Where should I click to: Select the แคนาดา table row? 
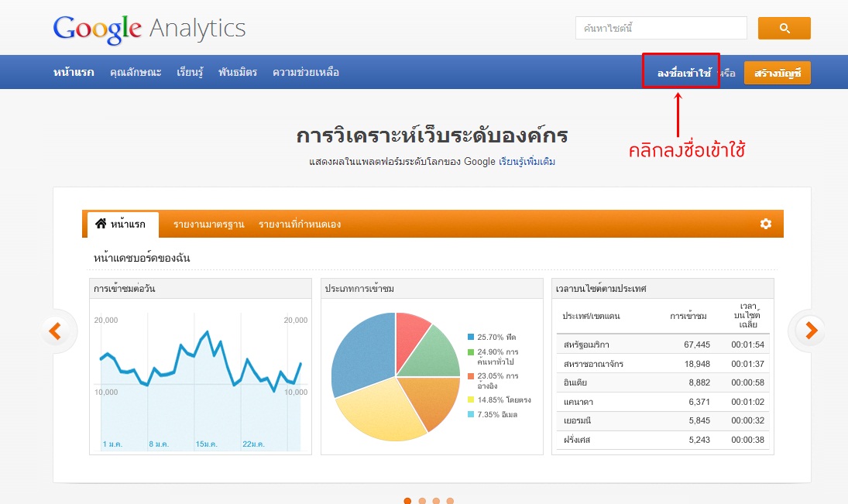(x=663, y=402)
